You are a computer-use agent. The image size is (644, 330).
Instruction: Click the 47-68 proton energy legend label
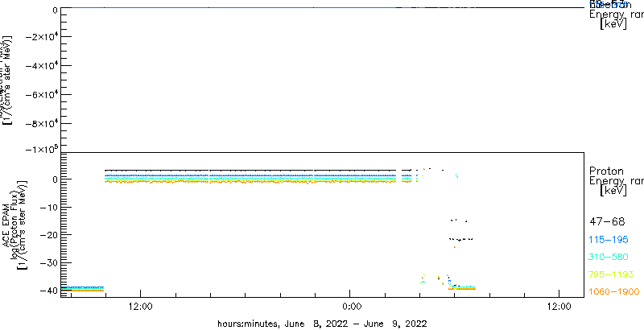[x=607, y=222]
